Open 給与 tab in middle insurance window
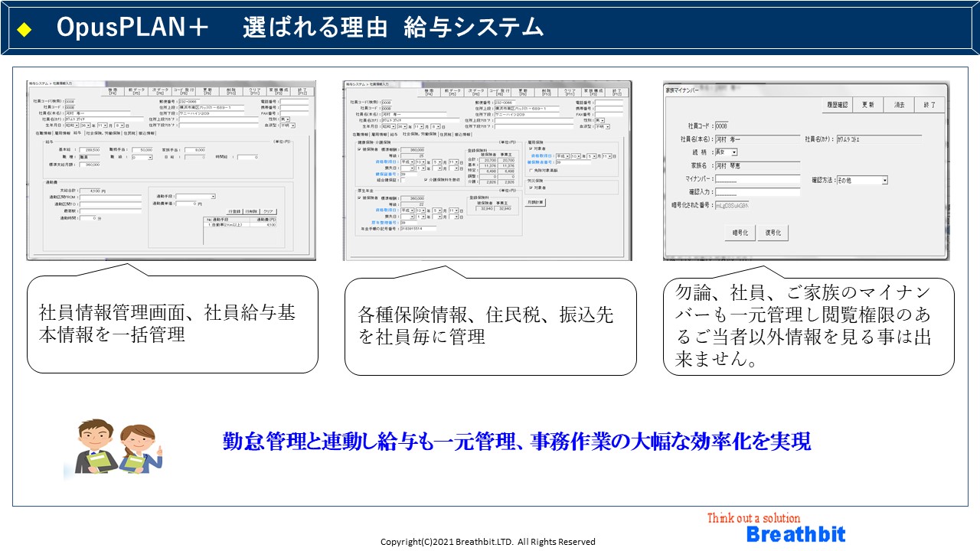This screenshot has width=980, height=551. pyautogui.click(x=394, y=134)
